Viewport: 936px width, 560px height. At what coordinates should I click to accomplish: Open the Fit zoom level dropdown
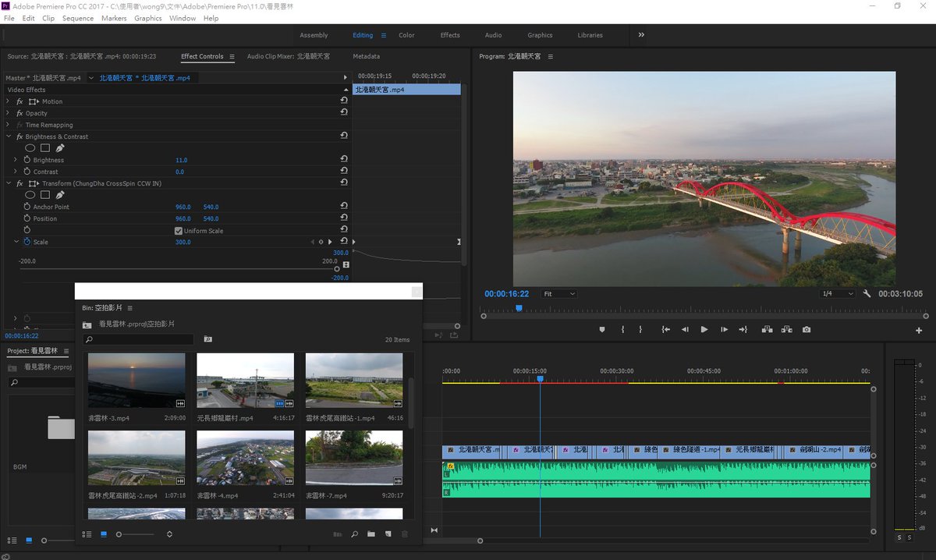pyautogui.click(x=559, y=294)
